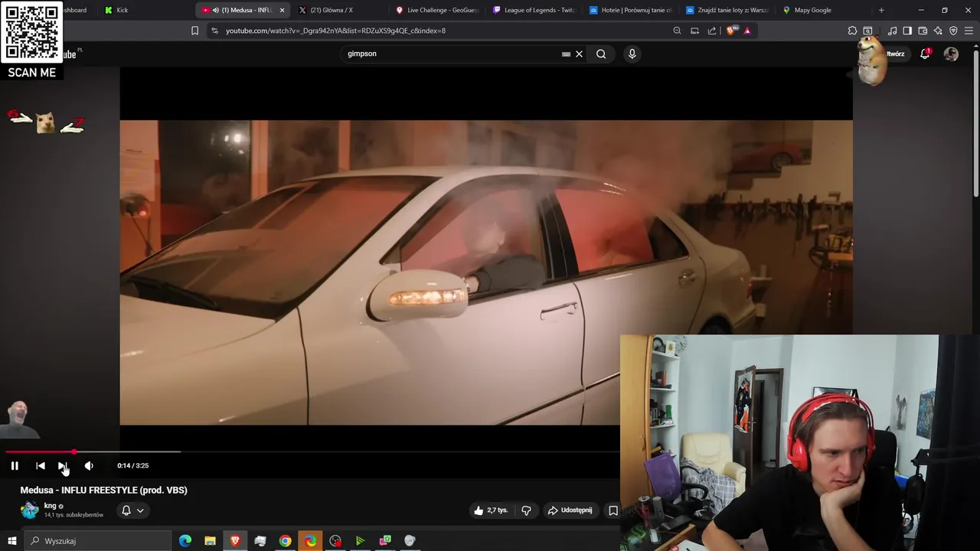The image size is (980, 551).
Task: Open Windows Start menu
Action: tap(11, 541)
